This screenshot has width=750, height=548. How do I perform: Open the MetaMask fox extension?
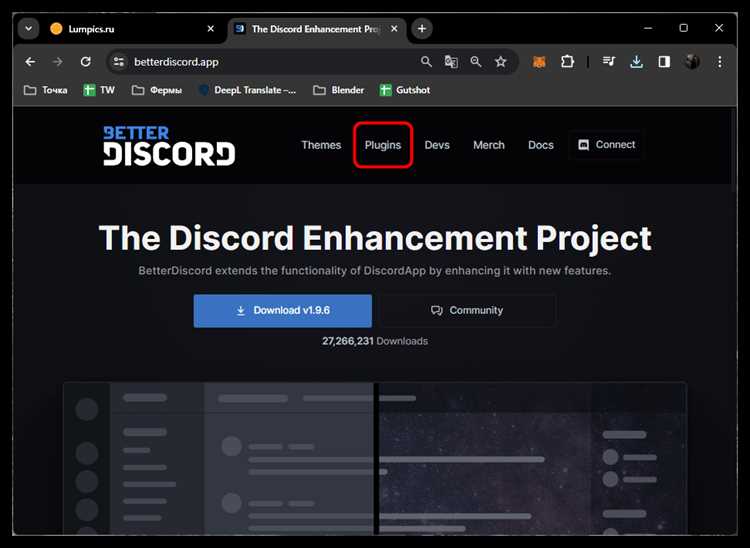(x=539, y=62)
